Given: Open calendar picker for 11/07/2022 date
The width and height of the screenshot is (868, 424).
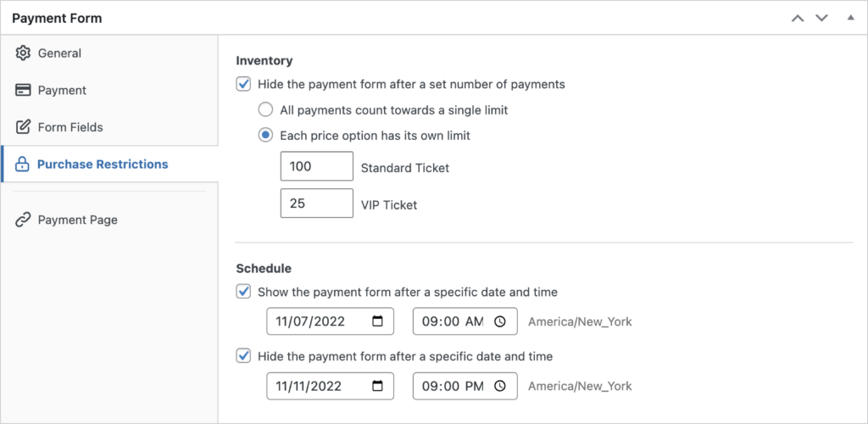Looking at the screenshot, I should tap(377, 321).
